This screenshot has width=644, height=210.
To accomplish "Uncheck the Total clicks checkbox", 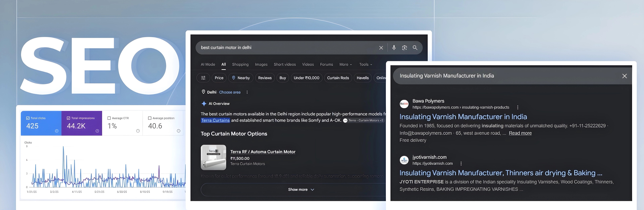I will [28, 118].
